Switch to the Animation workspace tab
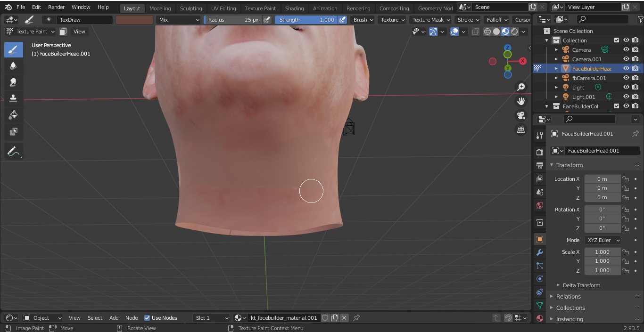The image size is (644, 332). coord(325,8)
